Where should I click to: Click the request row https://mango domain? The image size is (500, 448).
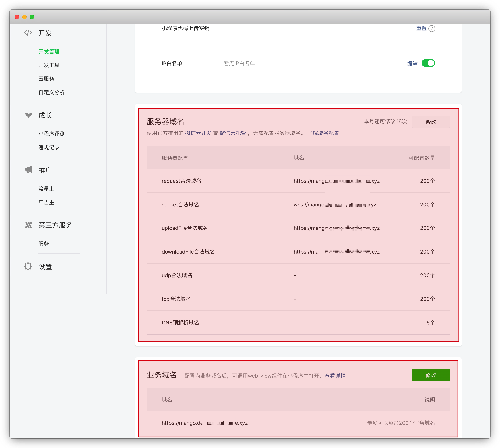click(337, 181)
